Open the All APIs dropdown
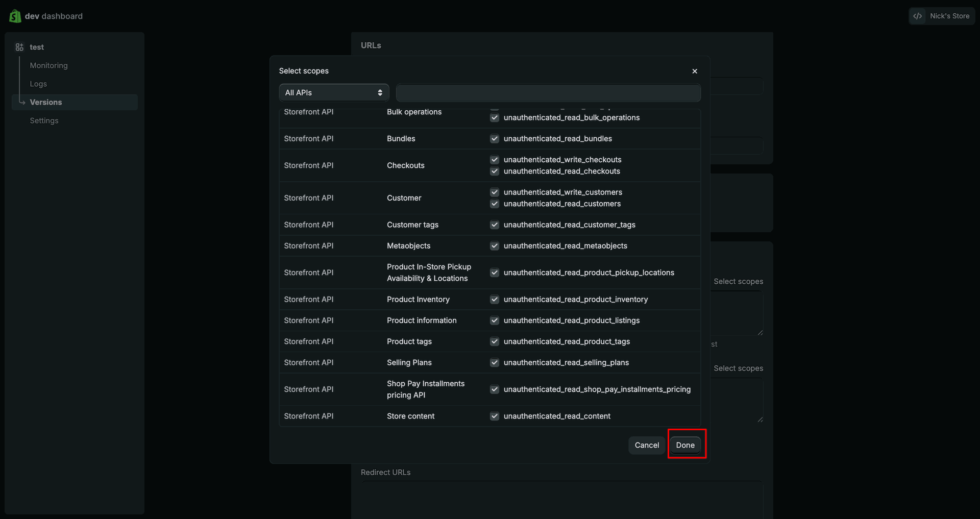Image resolution: width=980 pixels, height=519 pixels. click(334, 93)
